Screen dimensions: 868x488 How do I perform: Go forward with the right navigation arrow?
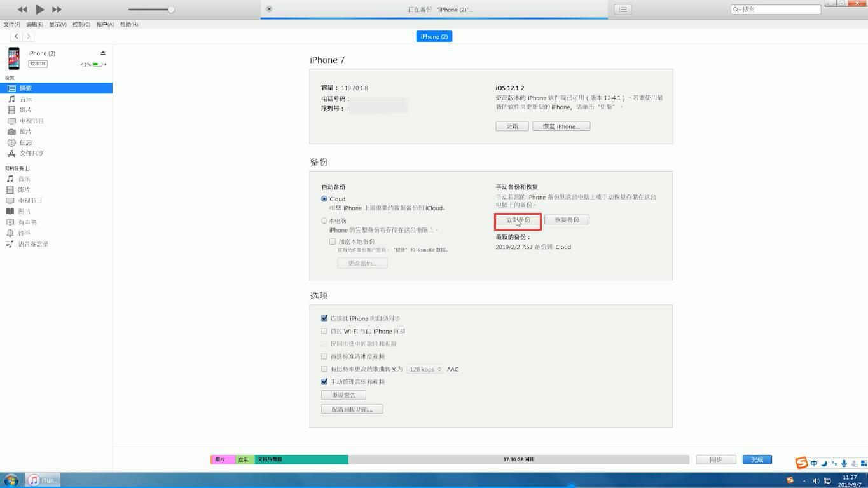pos(28,36)
